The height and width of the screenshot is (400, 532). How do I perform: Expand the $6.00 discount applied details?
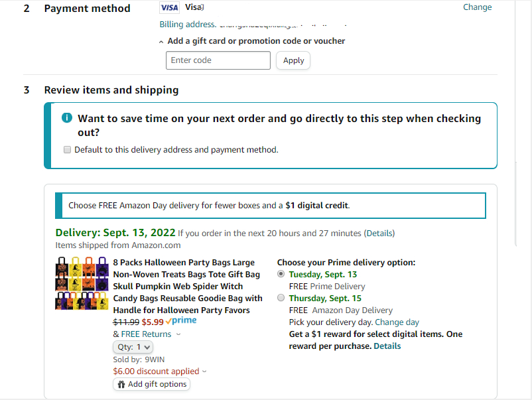(204, 371)
